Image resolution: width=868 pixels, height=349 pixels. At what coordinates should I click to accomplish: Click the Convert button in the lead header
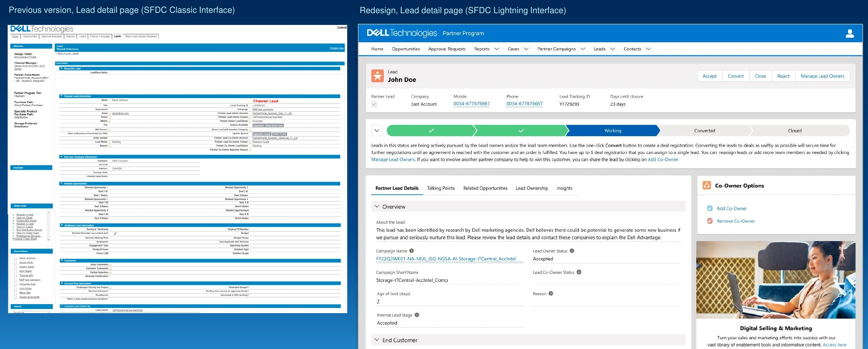coord(736,76)
